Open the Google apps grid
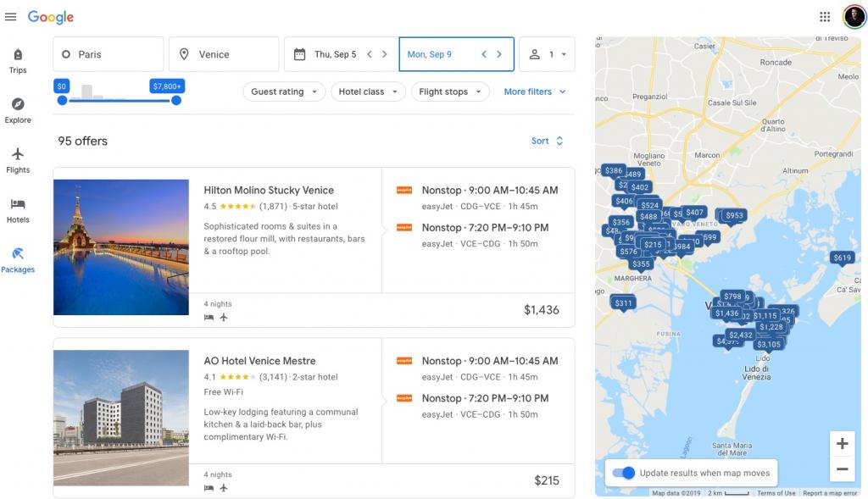The image size is (868, 499). (825, 17)
